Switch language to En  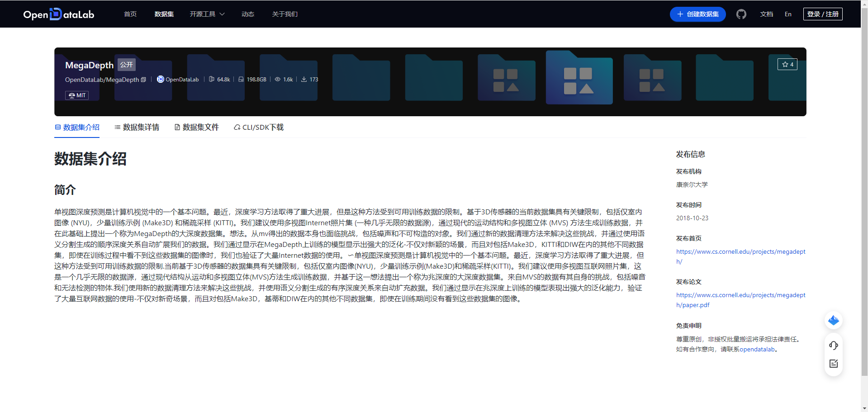[788, 14]
